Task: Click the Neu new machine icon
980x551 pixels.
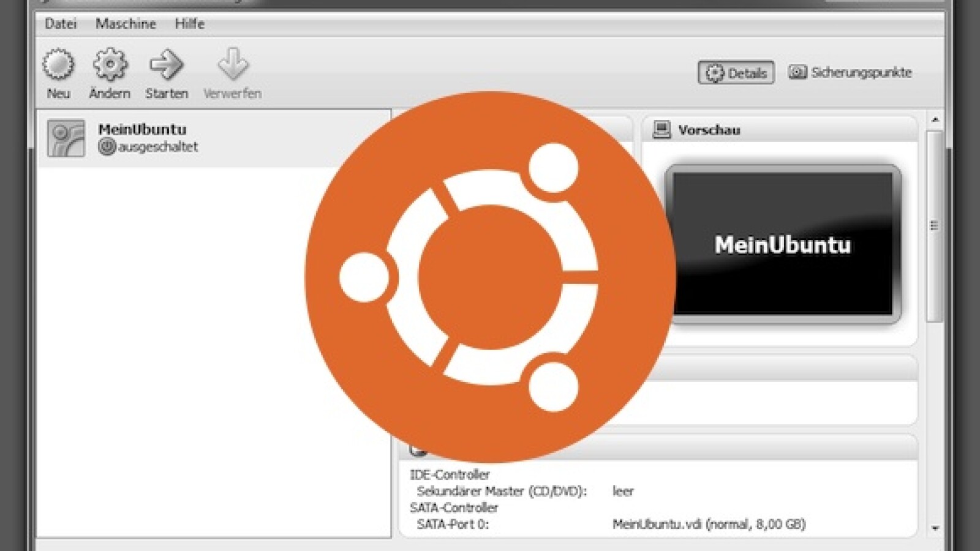Action: (x=58, y=65)
